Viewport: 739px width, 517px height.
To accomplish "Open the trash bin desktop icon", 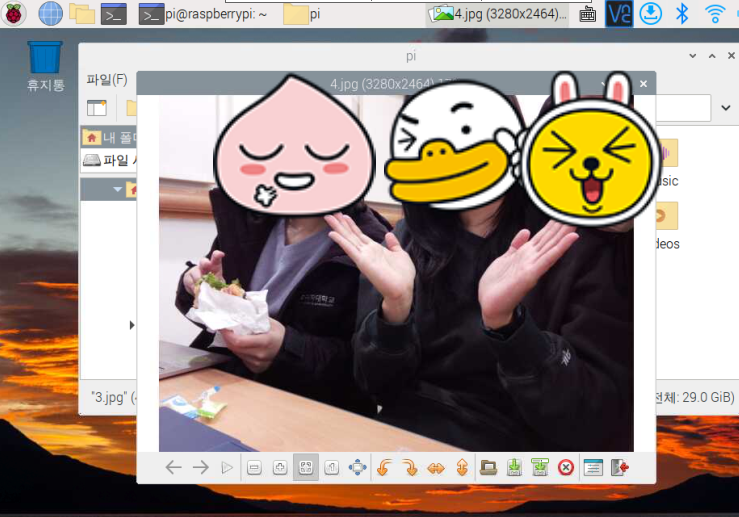I will point(45,66).
